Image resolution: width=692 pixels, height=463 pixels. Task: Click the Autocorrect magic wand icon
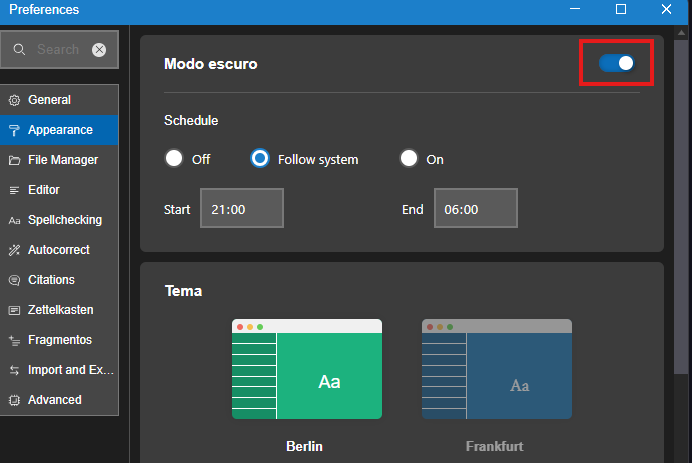(14, 250)
